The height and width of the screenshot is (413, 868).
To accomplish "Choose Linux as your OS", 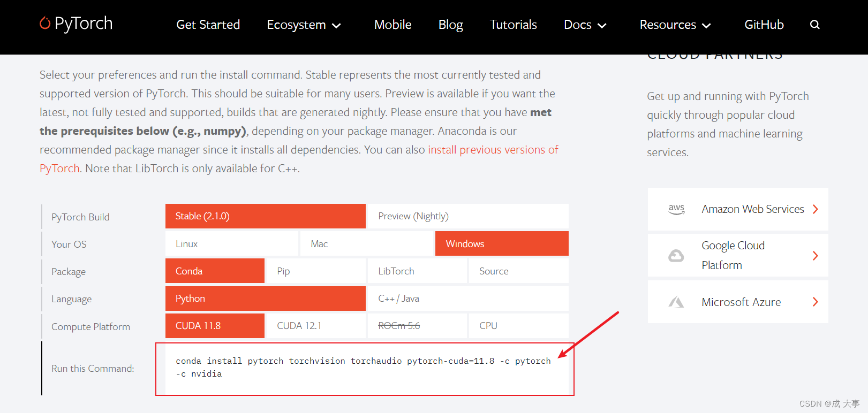I will pos(231,244).
